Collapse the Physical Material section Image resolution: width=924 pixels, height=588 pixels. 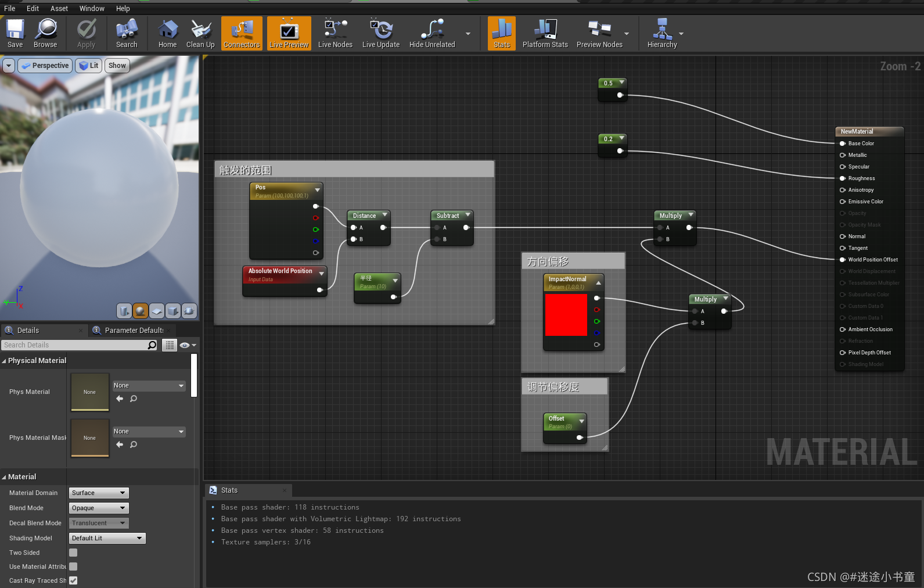click(x=5, y=361)
